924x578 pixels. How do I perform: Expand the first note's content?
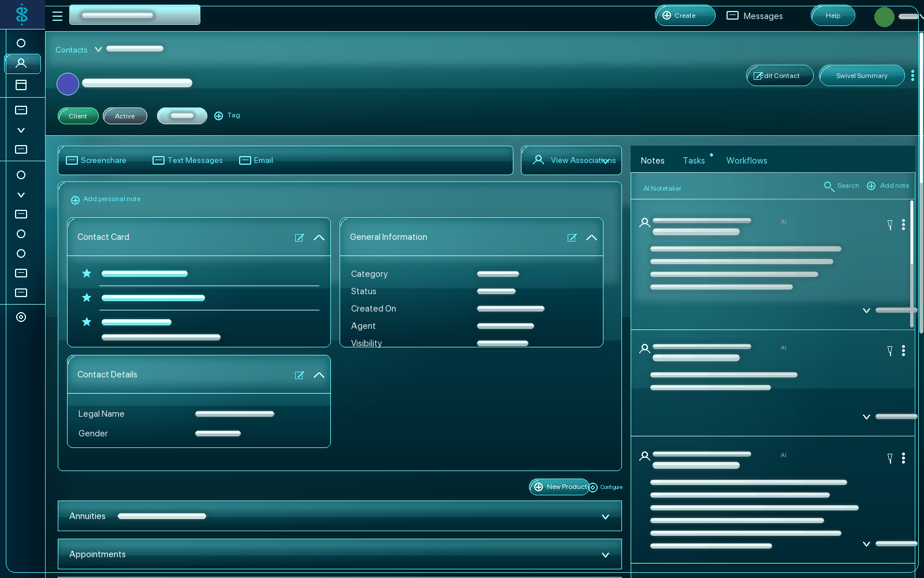[866, 310]
